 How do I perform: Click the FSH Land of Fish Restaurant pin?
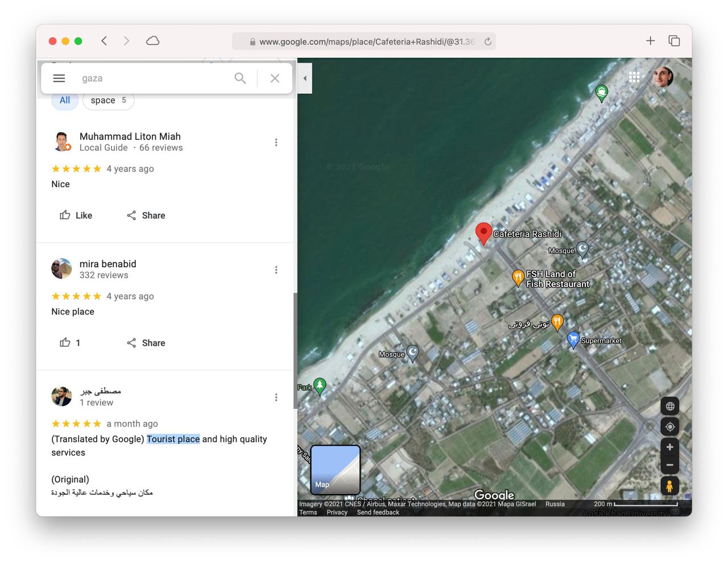click(518, 278)
